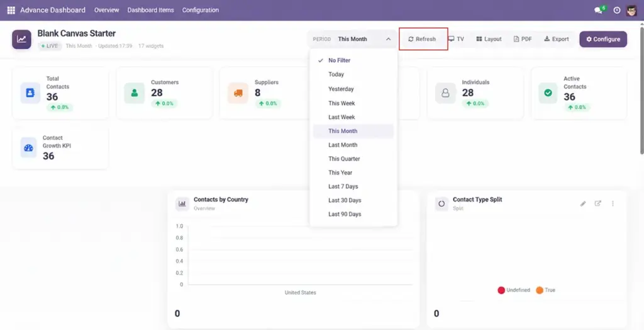The image size is (644, 330).
Task: Select Last 90 Days period option
Action: pyautogui.click(x=353, y=214)
